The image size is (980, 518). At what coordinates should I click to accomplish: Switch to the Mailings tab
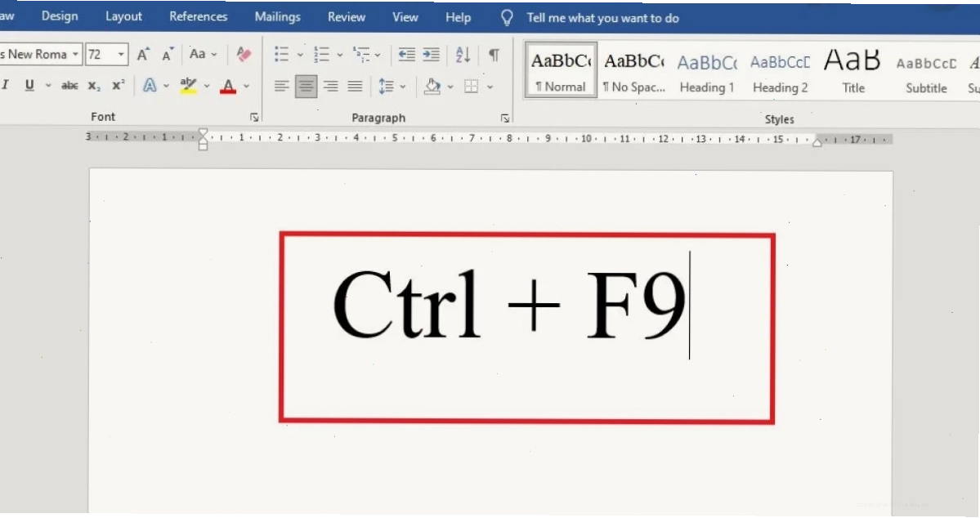[278, 17]
